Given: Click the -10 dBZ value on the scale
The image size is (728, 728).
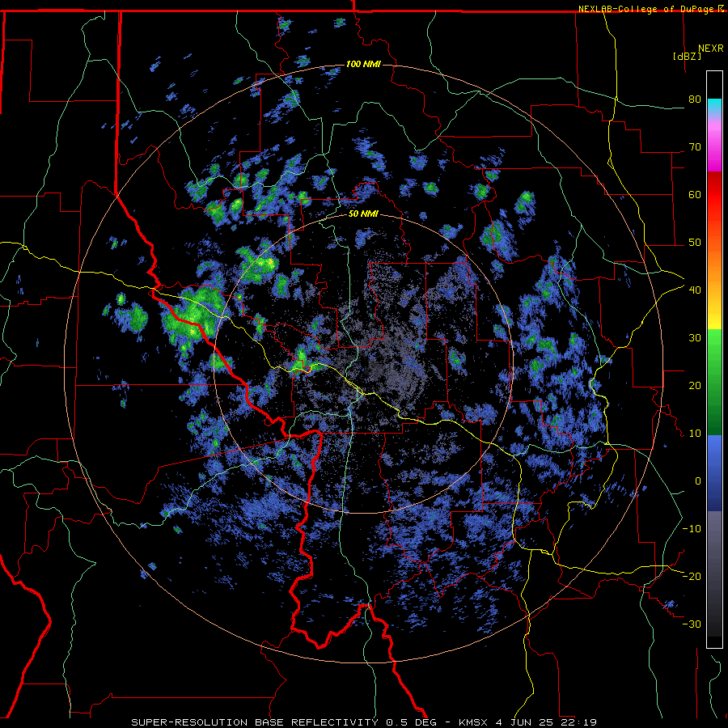Looking at the screenshot, I should click(x=692, y=528).
